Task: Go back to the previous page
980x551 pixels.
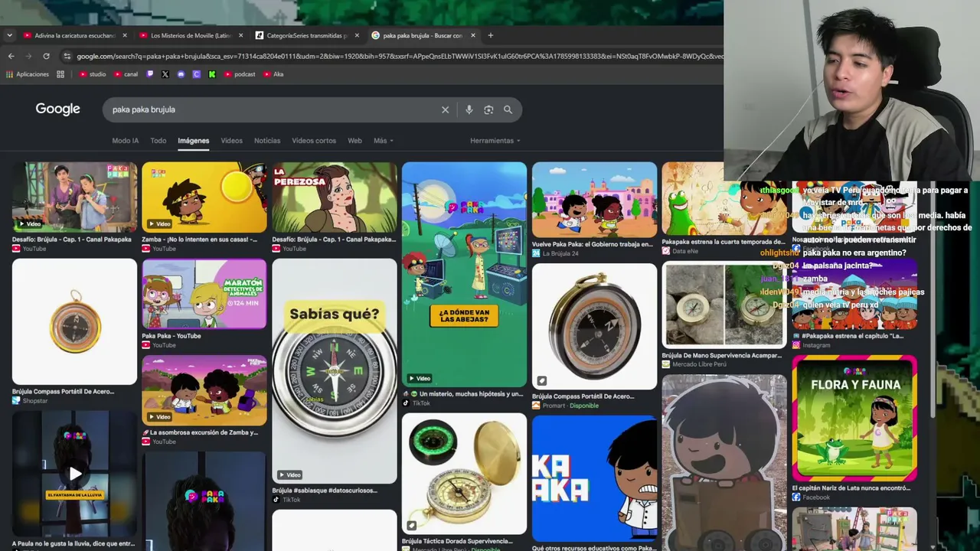Action: pos(11,56)
